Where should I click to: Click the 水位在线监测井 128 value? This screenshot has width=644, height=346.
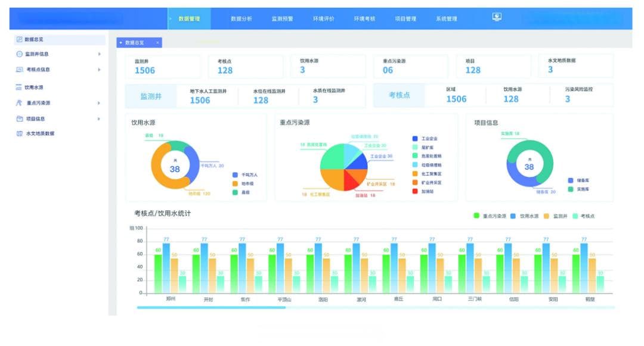261,101
